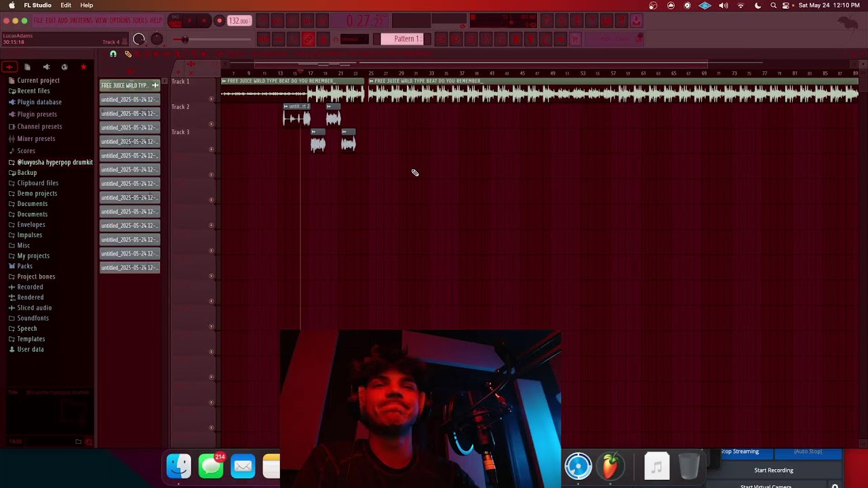Click the volume icon in menu bar
This screenshot has height=488, width=868.
click(x=723, y=5)
